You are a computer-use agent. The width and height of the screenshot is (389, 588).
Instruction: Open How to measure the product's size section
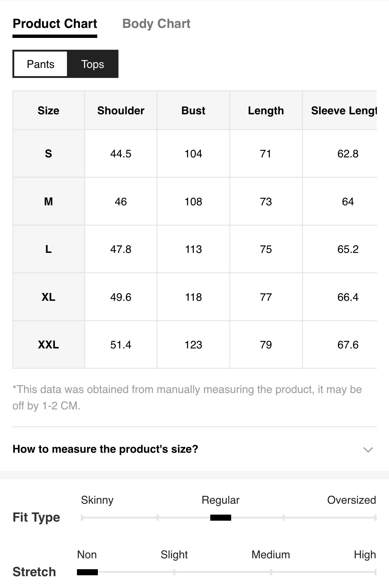(194, 449)
